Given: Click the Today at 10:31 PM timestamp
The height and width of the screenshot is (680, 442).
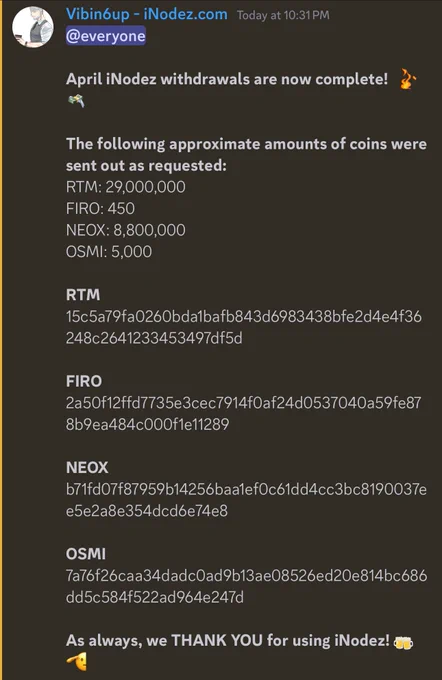Looking at the screenshot, I should (283, 16).
